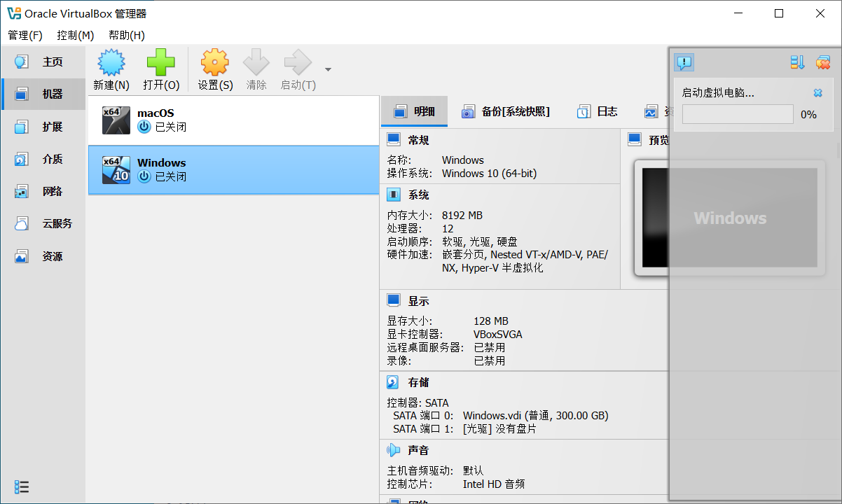Expand the dropdown arrow next to 启动

[328, 69]
